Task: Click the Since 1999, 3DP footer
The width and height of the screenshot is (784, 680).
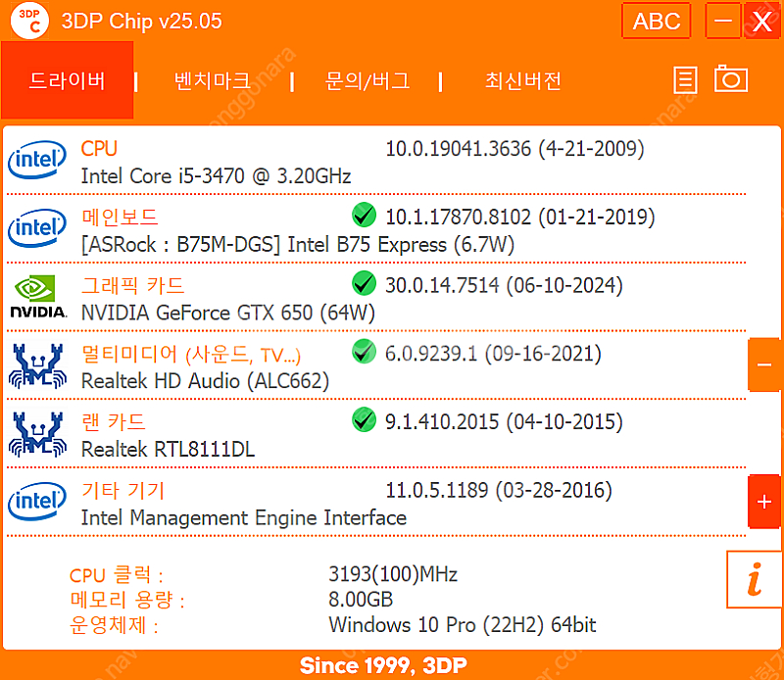Action: tap(383, 665)
